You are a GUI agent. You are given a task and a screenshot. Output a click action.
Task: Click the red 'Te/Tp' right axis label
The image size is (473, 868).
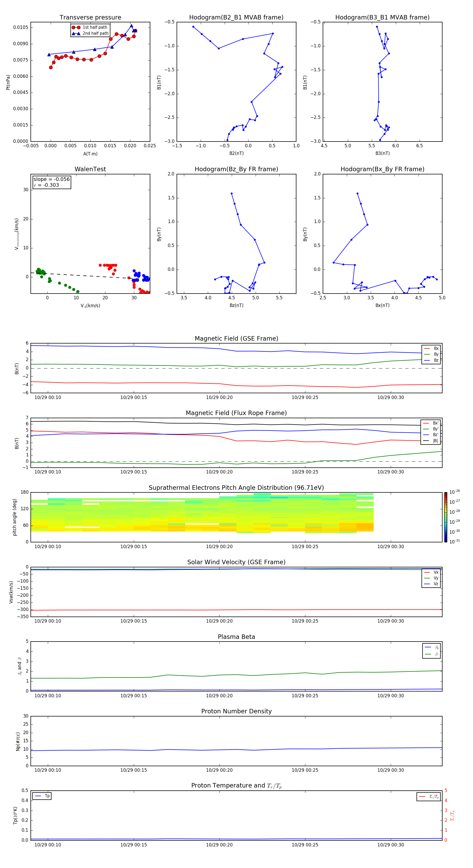452,815
